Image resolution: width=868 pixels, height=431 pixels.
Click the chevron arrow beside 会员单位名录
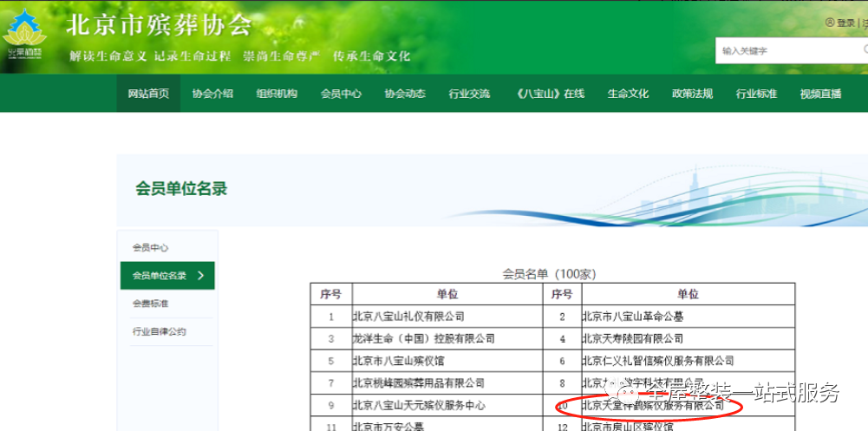point(201,276)
